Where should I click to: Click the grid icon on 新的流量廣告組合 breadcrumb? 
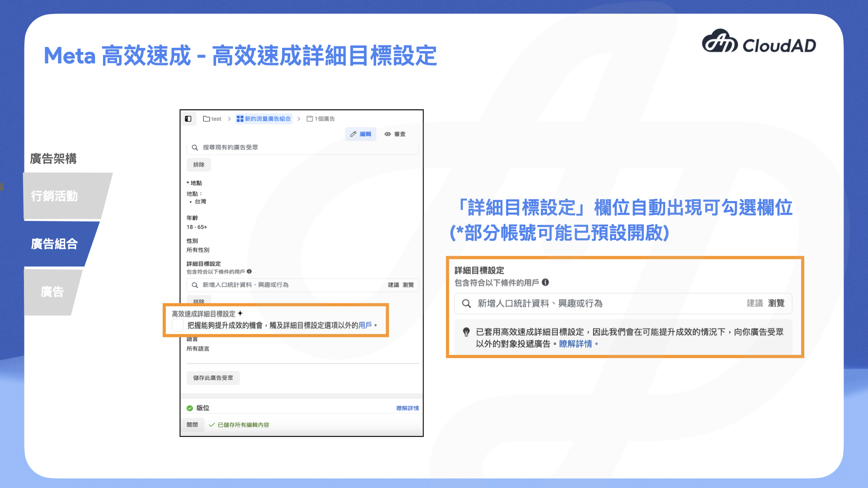239,118
